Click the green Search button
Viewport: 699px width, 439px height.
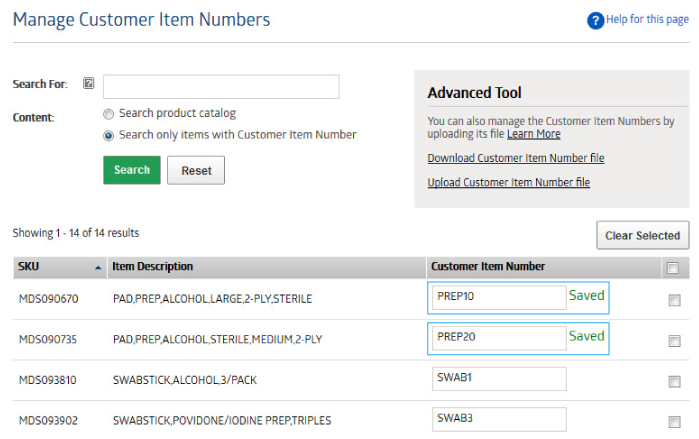[x=132, y=170]
